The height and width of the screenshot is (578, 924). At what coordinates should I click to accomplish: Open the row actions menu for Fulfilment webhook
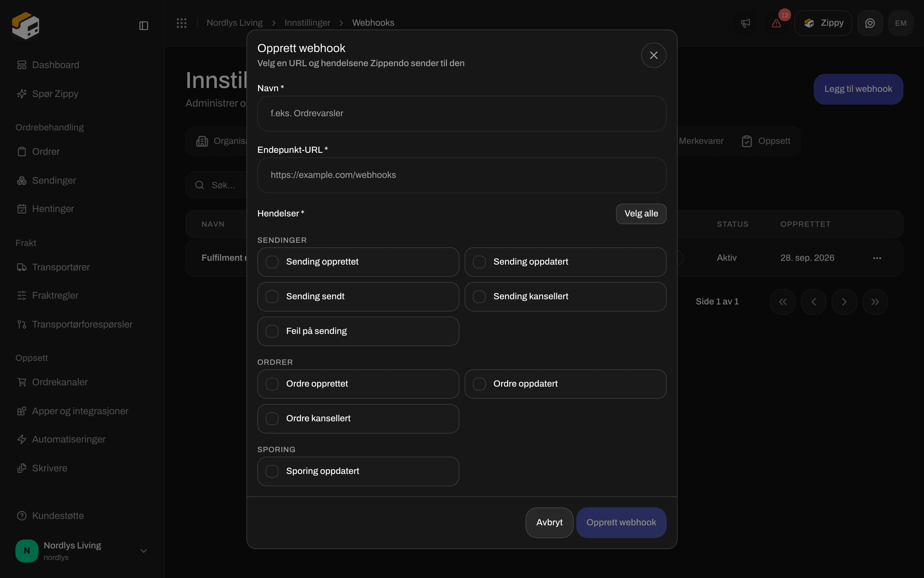877,258
